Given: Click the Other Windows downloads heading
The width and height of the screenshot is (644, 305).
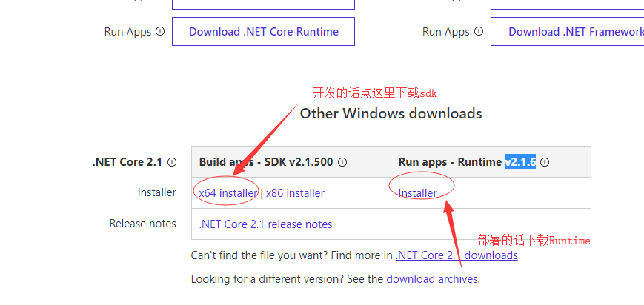Looking at the screenshot, I should click(391, 113).
